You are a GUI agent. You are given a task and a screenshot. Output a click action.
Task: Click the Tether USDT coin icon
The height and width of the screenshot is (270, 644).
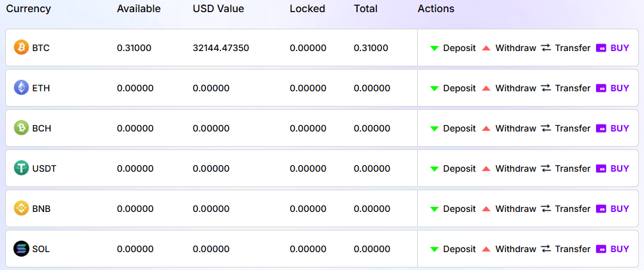22,169
